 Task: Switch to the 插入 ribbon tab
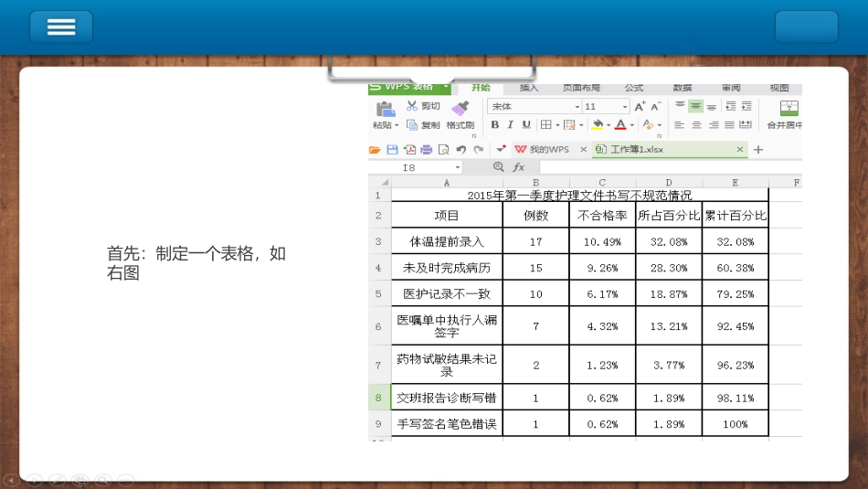coord(529,88)
